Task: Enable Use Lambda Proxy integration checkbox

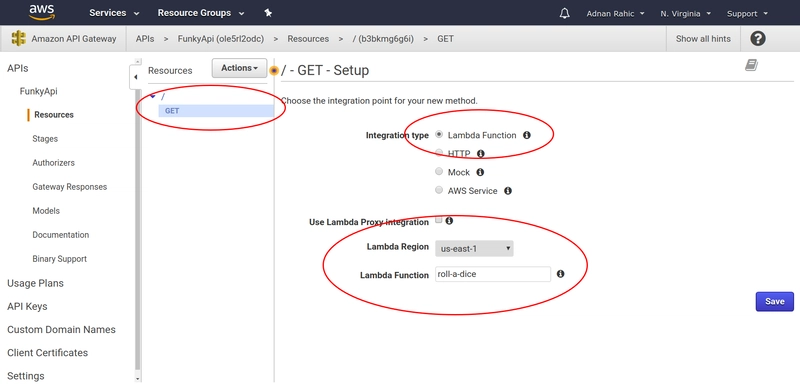Action: click(x=439, y=220)
